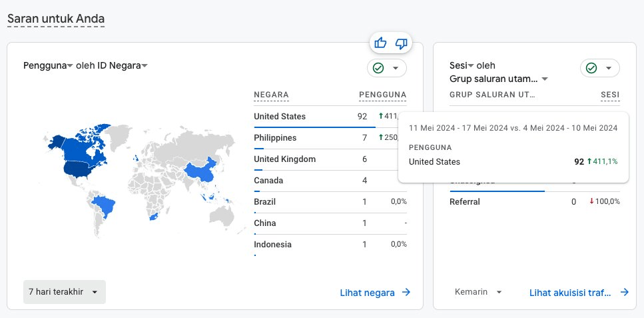644x318 pixels.
Task: Open the Lihat negara report link
Action: pos(368,292)
